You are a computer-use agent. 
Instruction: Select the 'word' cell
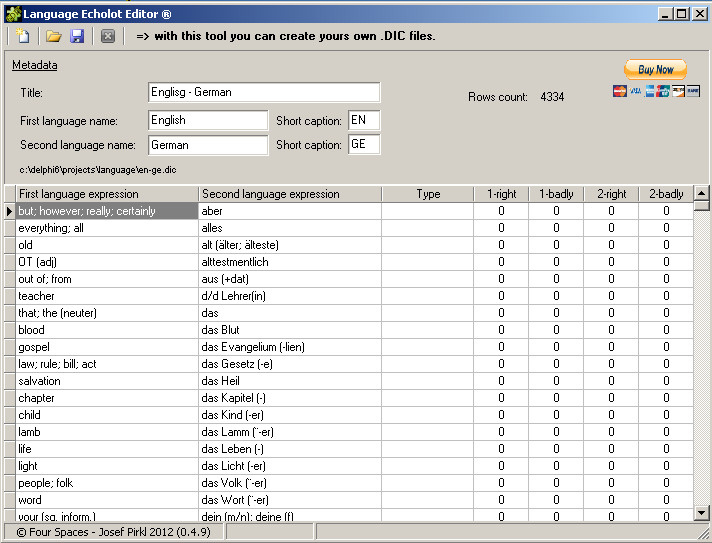pyautogui.click(x=107, y=500)
